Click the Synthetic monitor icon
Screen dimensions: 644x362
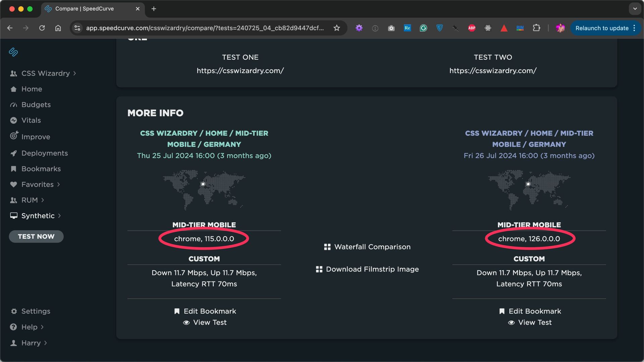[14, 216]
